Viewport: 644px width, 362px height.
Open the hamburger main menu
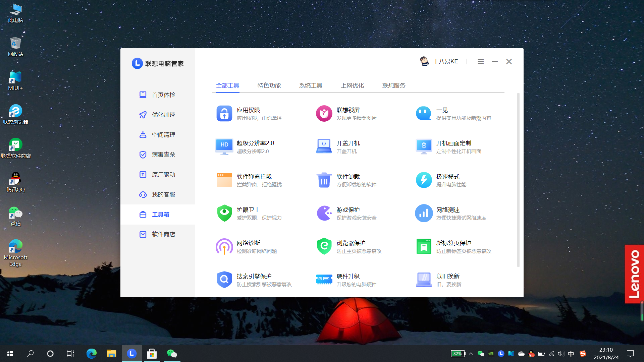pyautogui.click(x=481, y=62)
